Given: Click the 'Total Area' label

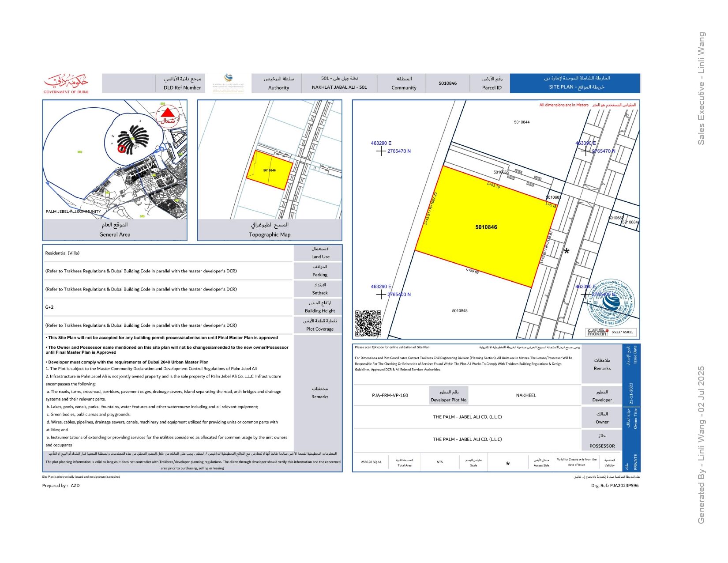Looking at the screenshot, I should (405, 465).
